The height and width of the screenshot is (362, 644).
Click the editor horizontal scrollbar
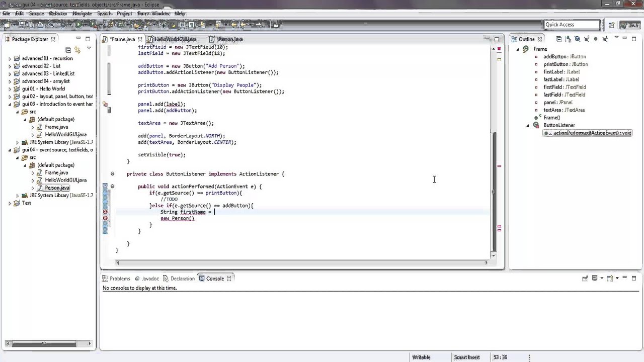click(302, 262)
